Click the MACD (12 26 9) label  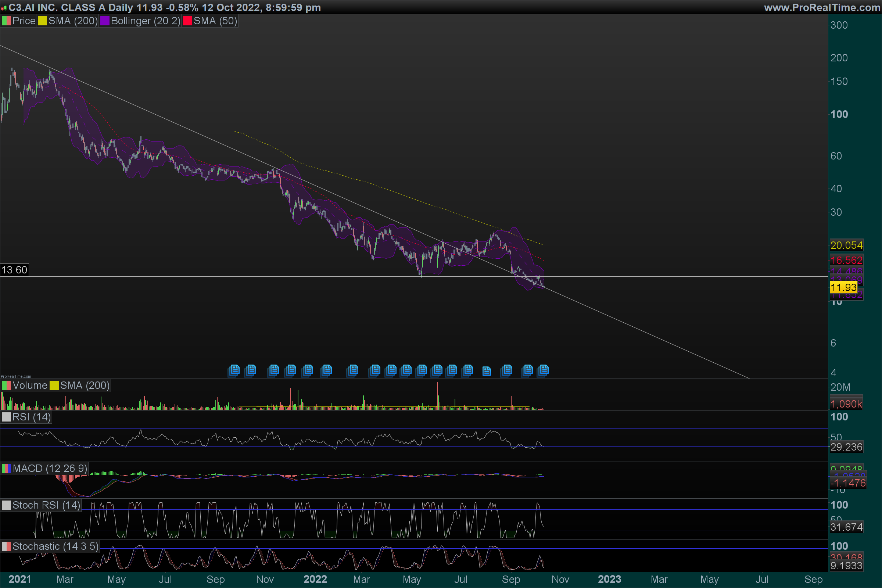point(50,468)
